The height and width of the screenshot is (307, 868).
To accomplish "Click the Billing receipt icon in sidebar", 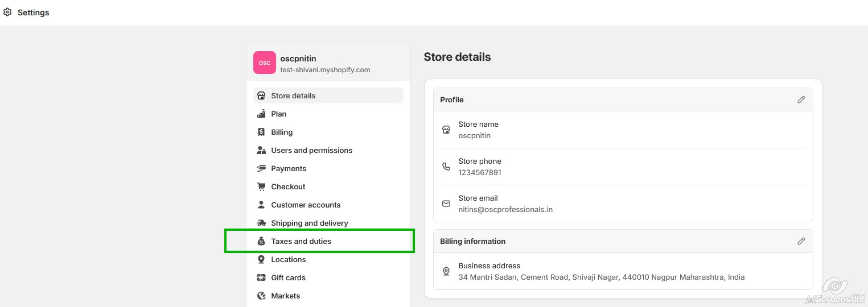I will click(x=261, y=132).
